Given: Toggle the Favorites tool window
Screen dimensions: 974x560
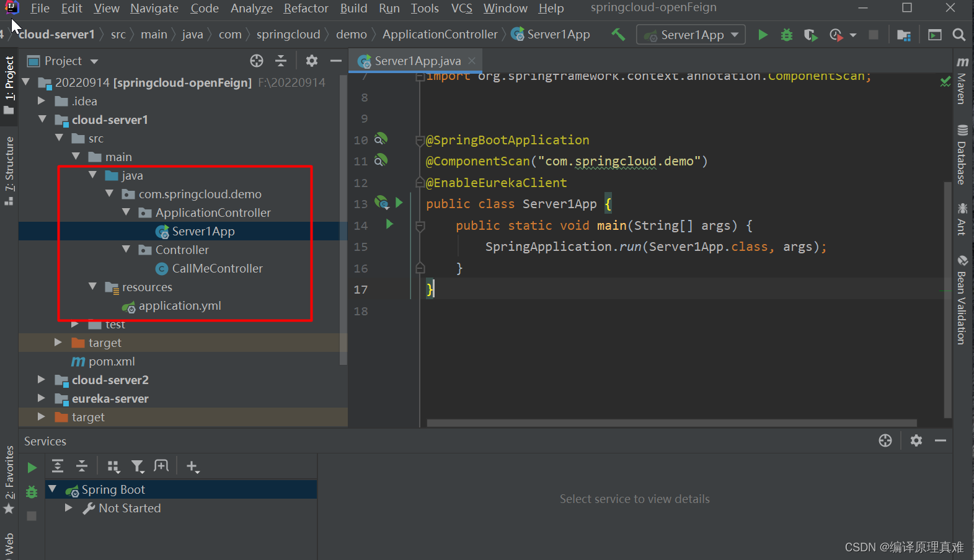Looking at the screenshot, I should click(9, 480).
